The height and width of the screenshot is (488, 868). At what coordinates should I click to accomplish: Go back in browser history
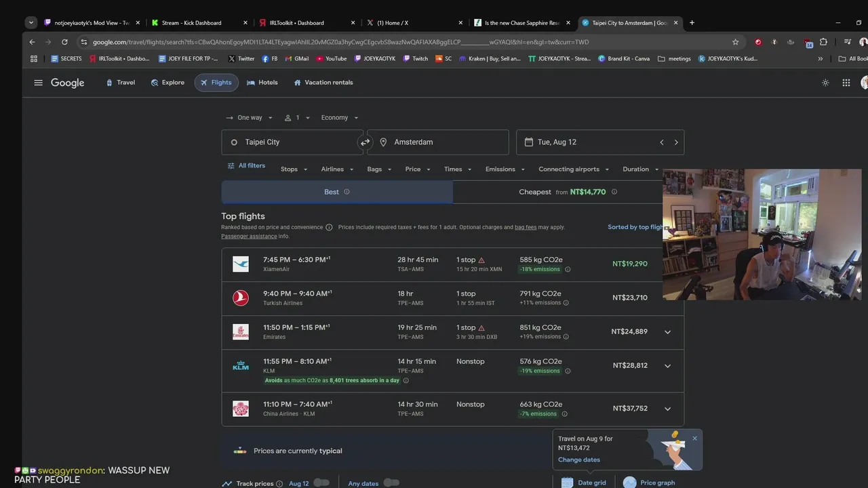32,42
